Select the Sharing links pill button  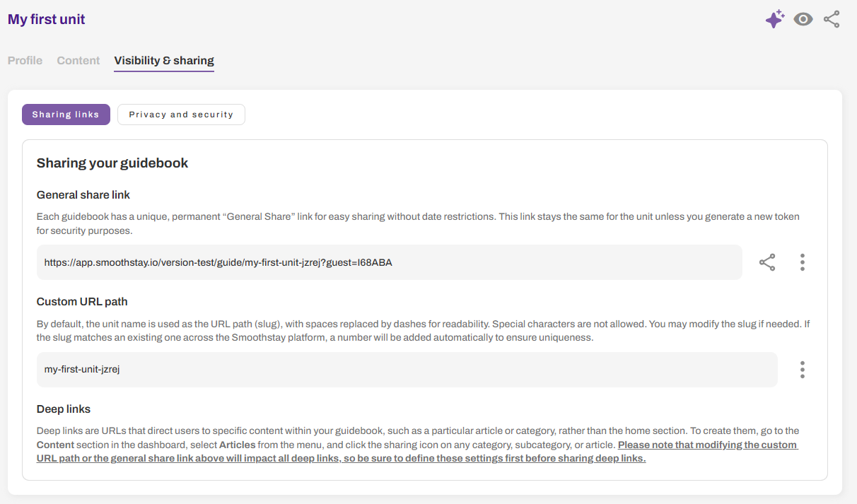click(66, 115)
